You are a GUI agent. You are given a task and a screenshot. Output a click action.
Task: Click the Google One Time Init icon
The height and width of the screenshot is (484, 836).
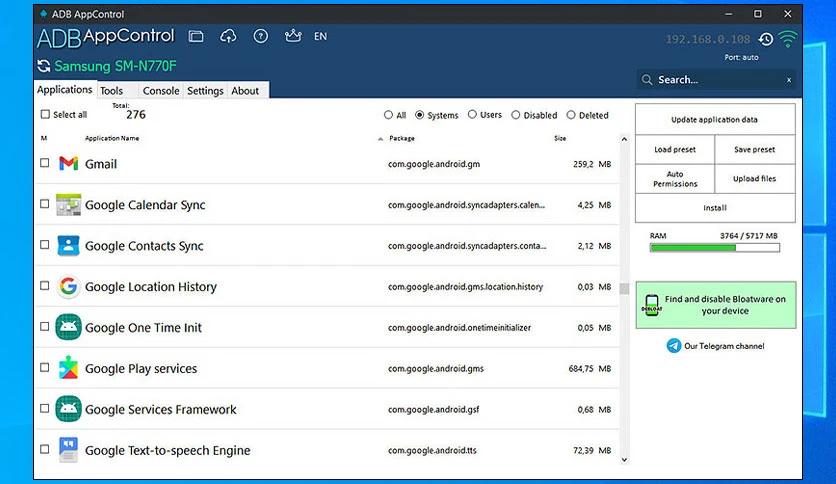click(x=68, y=327)
